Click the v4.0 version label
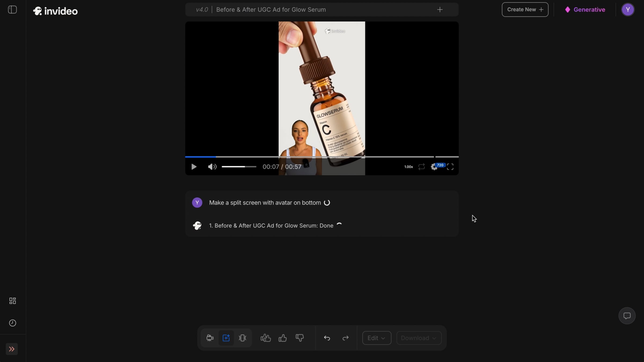 tap(202, 10)
